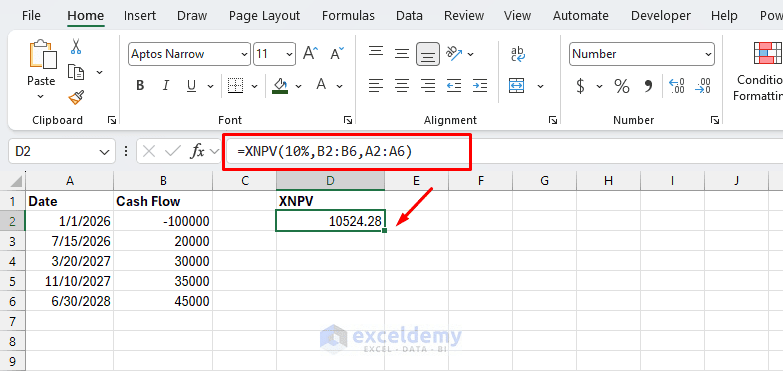Image resolution: width=783 pixels, height=371 pixels.
Task: Open Alignment settings dialog launcher
Action: tap(552, 120)
